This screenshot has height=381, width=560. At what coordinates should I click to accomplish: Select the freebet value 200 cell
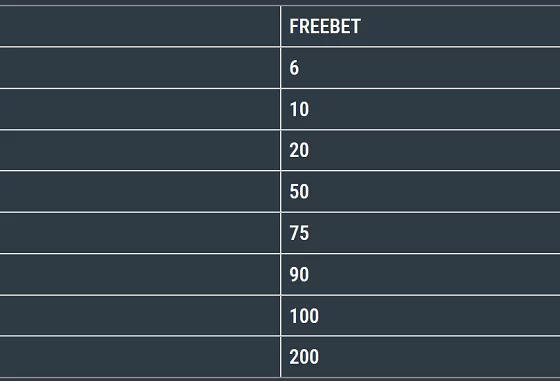click(420, 357)
